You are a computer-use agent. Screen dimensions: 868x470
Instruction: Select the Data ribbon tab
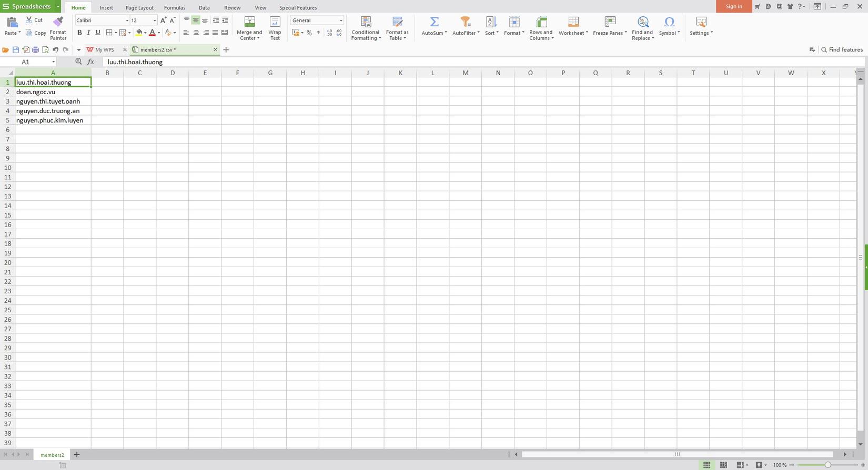204,8
